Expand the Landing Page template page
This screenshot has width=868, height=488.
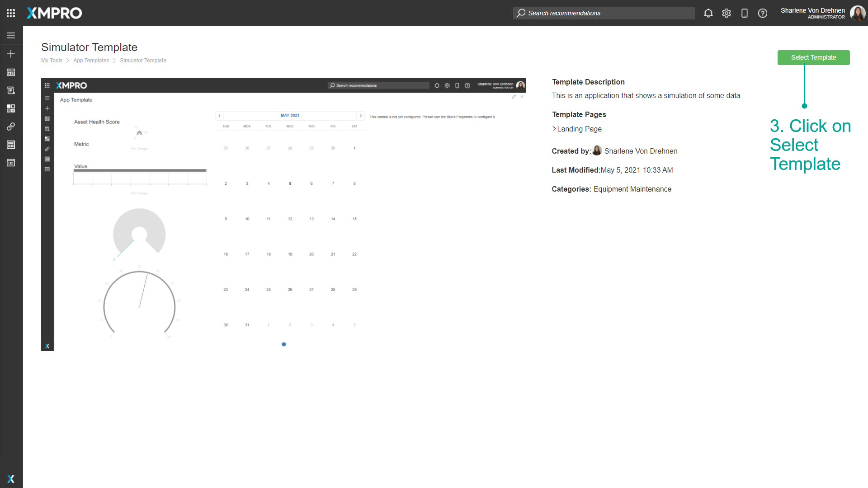pos(554,129)
